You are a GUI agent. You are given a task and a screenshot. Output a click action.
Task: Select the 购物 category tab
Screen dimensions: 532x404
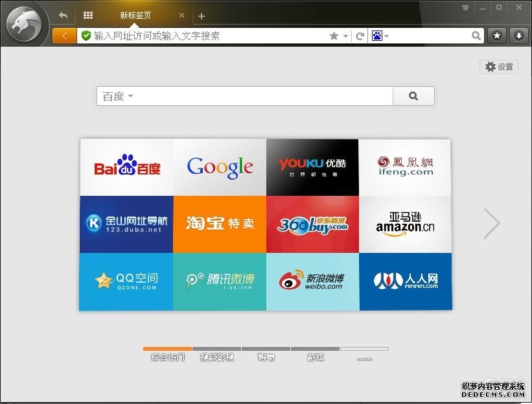click(x=266, y=355)
